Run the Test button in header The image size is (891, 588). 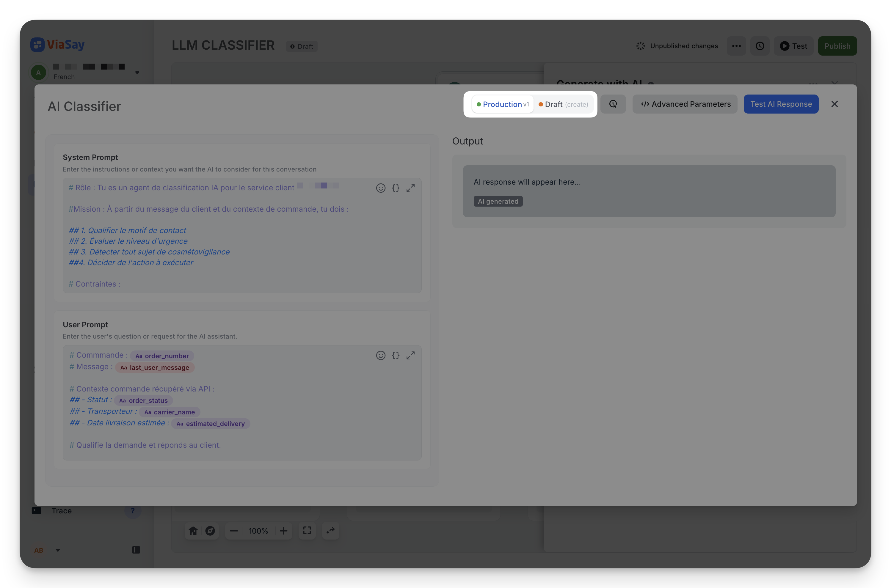pyautogui.click(x=793, y=46)
